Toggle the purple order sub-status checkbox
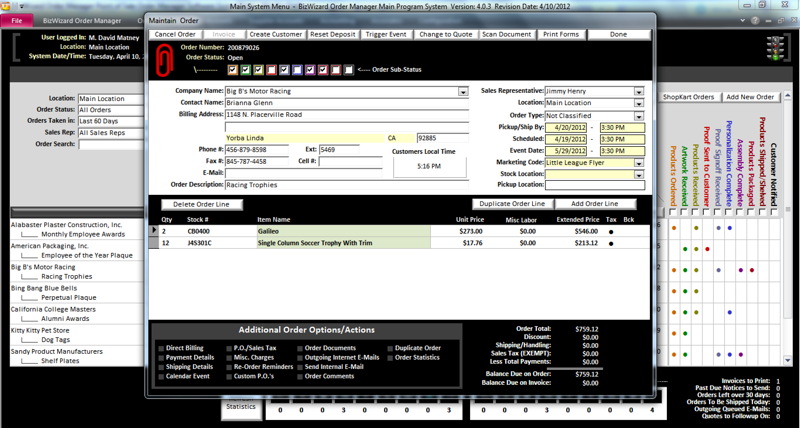 pos(310,70)
